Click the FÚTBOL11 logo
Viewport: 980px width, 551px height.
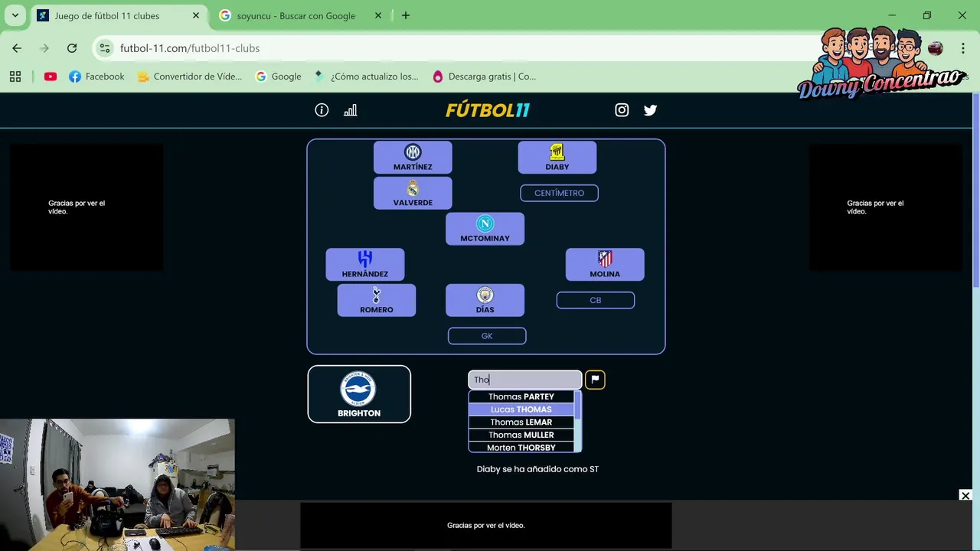point(488,110)
